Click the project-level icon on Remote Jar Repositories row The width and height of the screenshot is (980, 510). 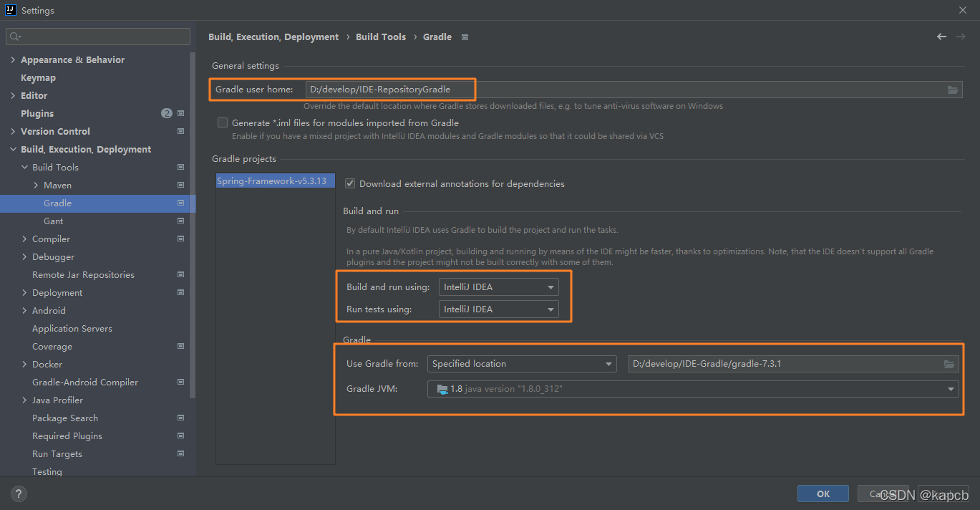180,274
